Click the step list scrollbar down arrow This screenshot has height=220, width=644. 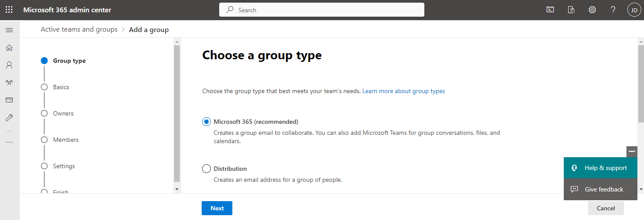coord(177,189)
